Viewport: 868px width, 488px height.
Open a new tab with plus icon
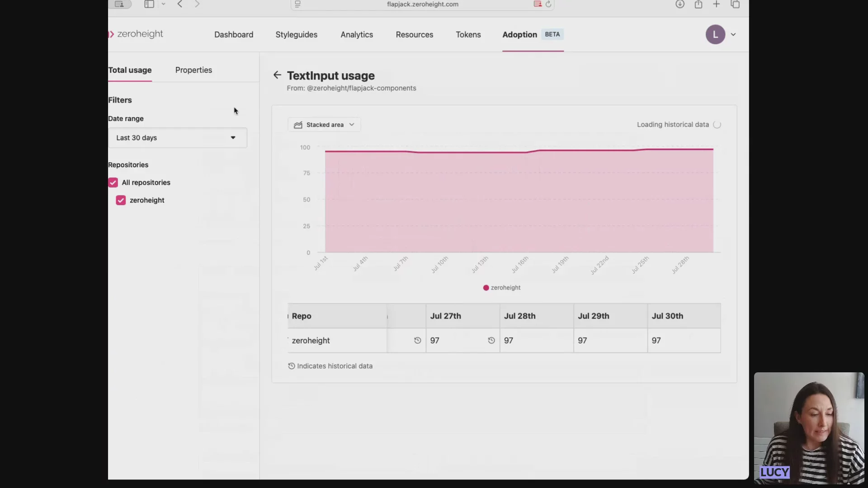point(717,4)
